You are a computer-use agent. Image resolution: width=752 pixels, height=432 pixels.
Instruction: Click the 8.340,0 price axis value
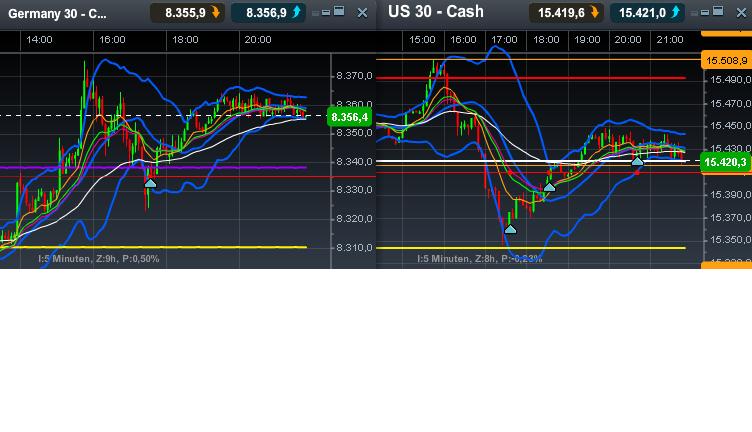coord(354,162)
